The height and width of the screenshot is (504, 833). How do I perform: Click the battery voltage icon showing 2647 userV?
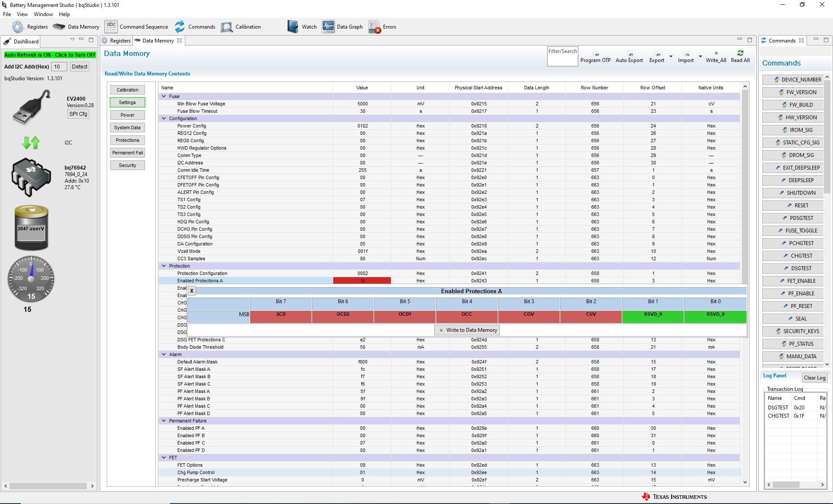tap(31, 228)
